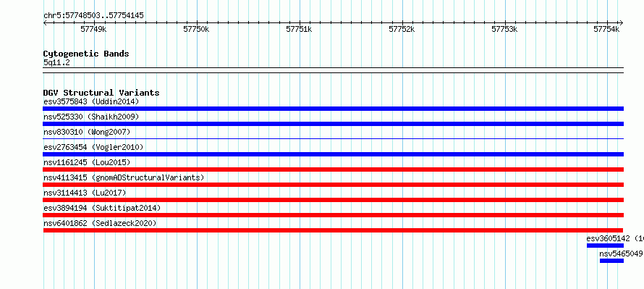Image resolution: width=644 pixels, height=289 pixels.
Task: Click the 5q11.2 cytogenetic band line
Action: 334,70
